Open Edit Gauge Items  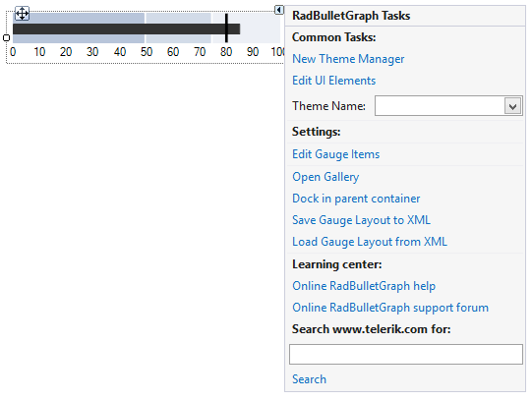tap(336, 154)
